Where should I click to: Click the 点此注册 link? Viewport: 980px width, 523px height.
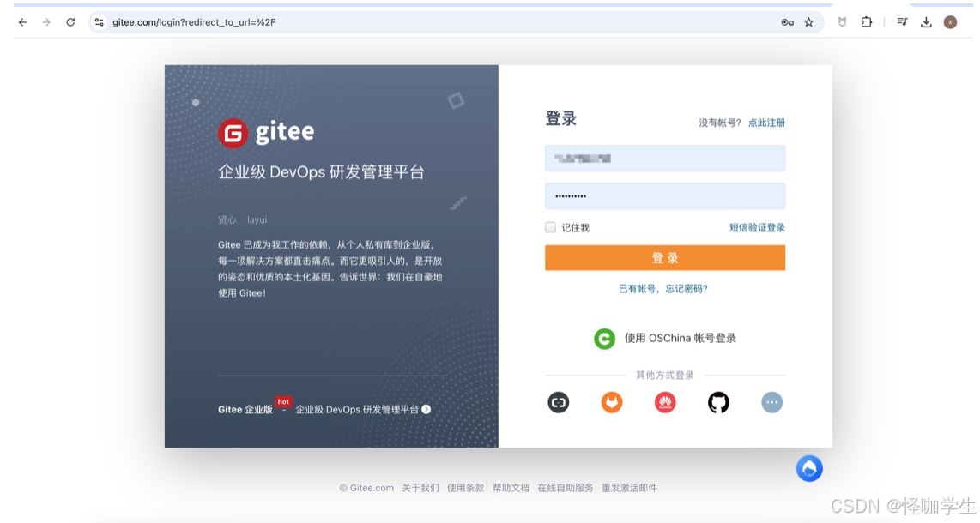[x=766, y=123]
